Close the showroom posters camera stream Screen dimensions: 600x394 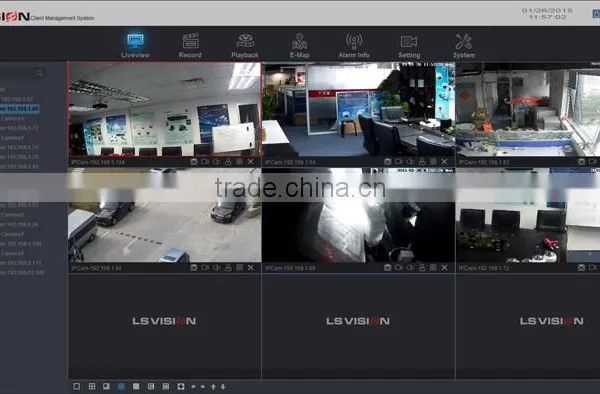click(x=251, y=162)
